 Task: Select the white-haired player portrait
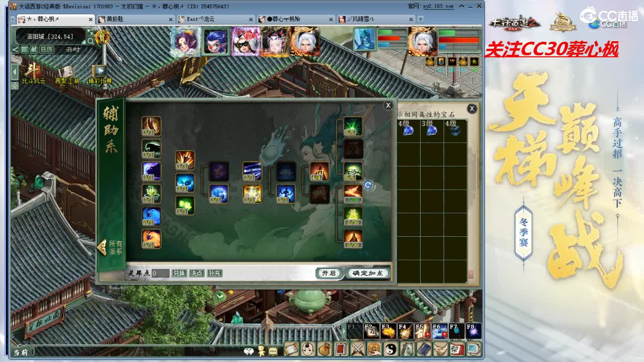coord(423,41)
